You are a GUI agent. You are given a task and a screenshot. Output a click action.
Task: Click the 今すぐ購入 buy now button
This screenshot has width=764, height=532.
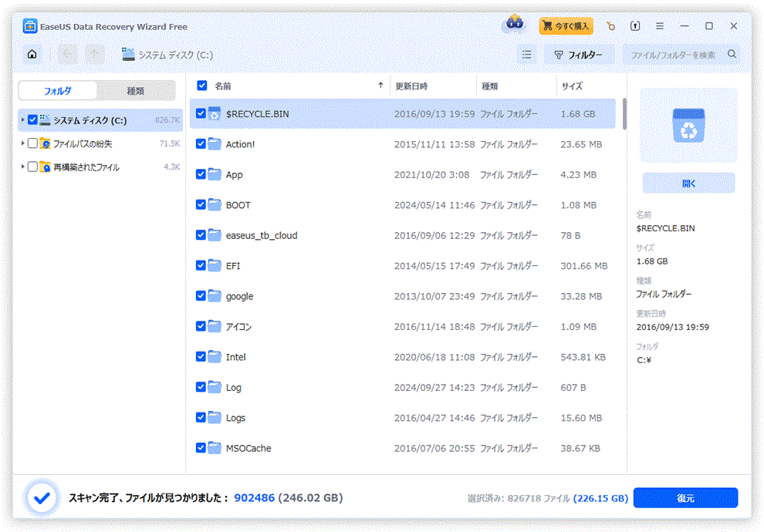tap(566, 26)
